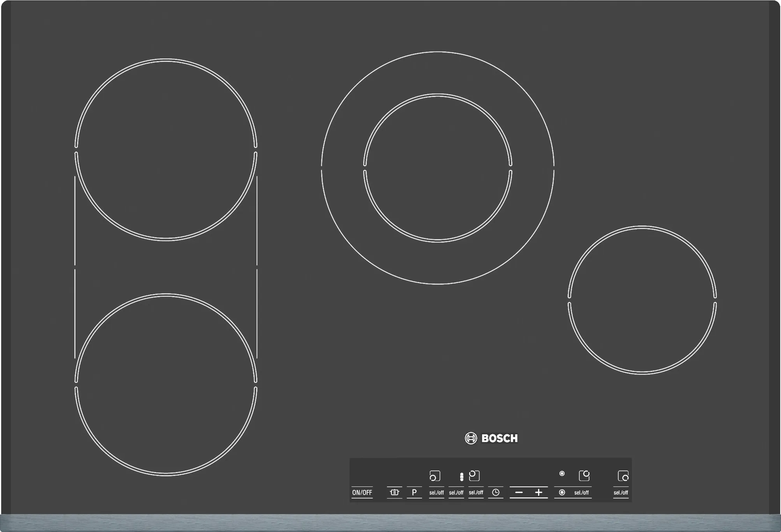Tap the rear-left burner position indicator icon
The image size is (781, 532).
pos(474,476)
